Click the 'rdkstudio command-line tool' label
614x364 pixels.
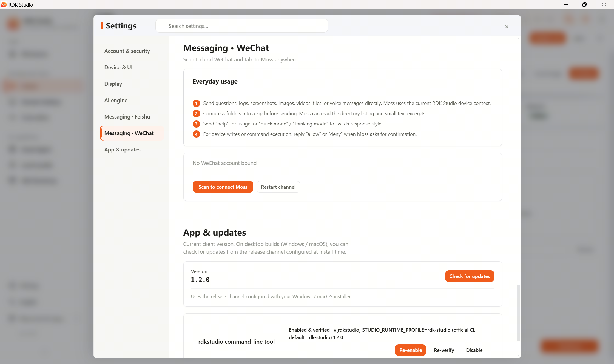(236, 342)
